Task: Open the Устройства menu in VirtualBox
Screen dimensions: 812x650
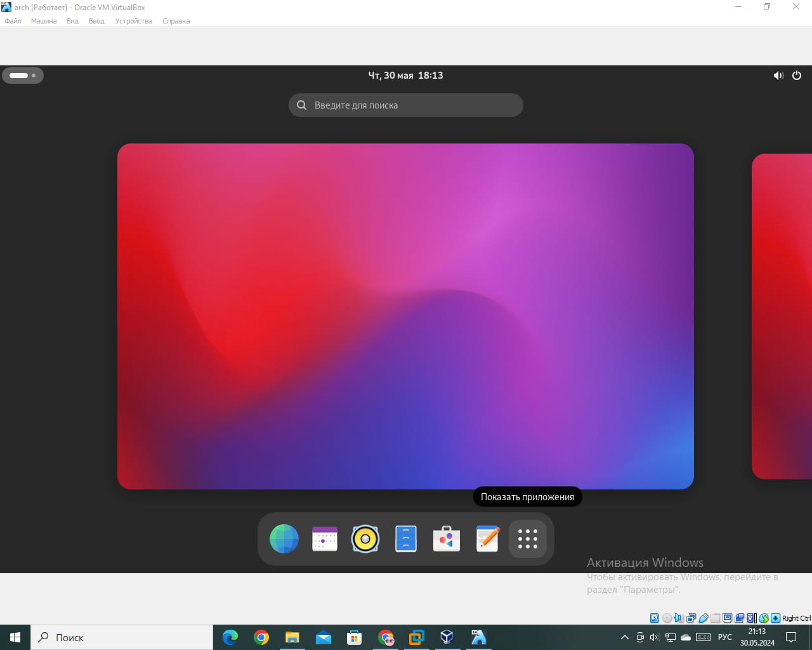Action: (134, 21)
